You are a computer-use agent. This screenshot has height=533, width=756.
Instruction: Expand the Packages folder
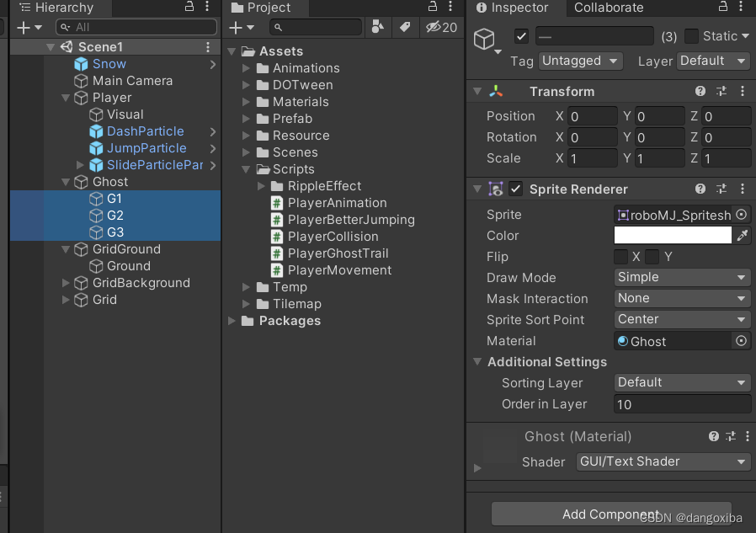[232, 321]
